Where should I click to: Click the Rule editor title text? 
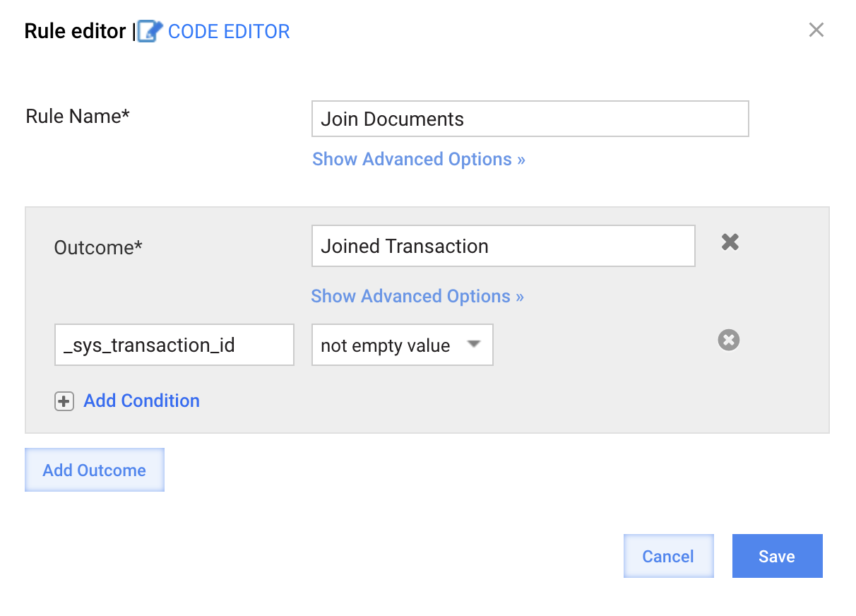click(x=76, y=32)
